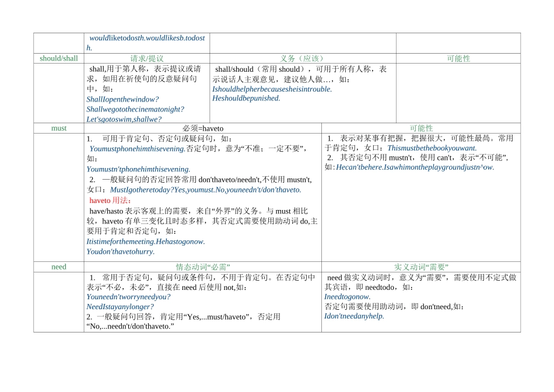This screenshot has height=392, width=554.
Task: Click 'Youmustphonehimthisevening.' example
Action: [137, 149]
